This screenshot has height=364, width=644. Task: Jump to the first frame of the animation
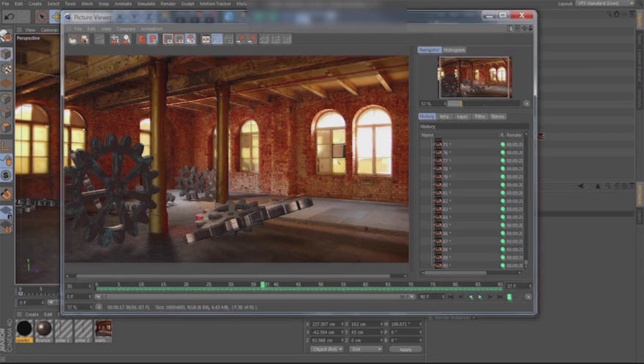tap(451, 297)
